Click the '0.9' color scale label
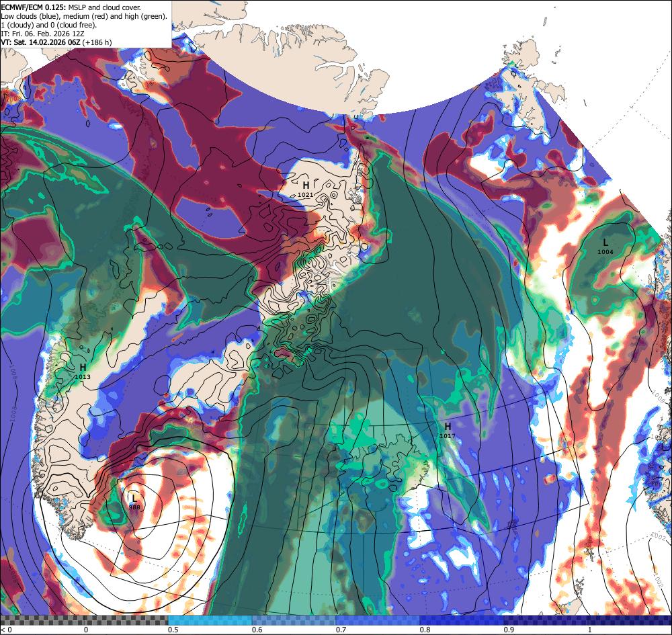Viewport: 672px width, 635px height. (x=509, y=630)
